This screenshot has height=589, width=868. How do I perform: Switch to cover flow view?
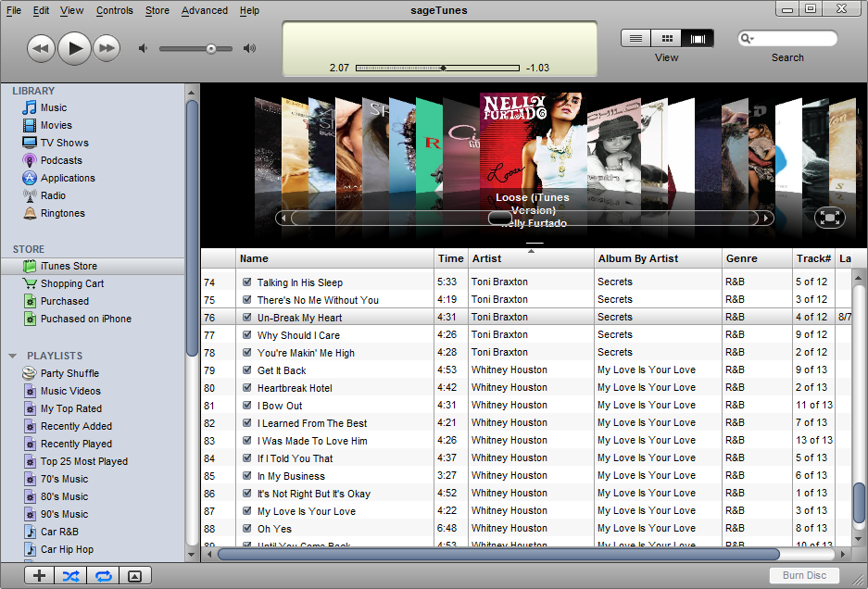pyautogui.click(x=698, y=38)
